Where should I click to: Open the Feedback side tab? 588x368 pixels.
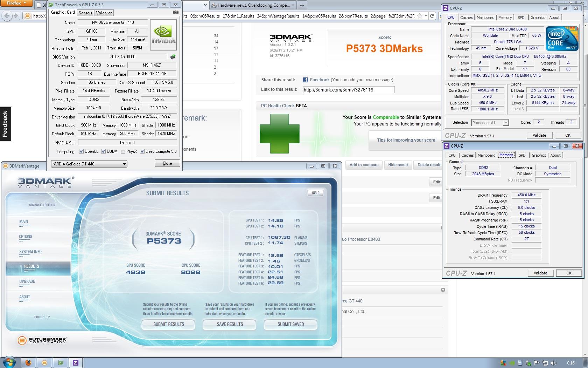tap(5, 124)
